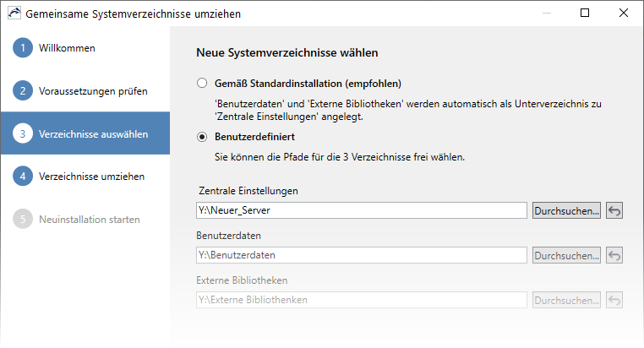Open the Willkommen wizard step
The image size is (644, 348).
(x=67, y=48)
